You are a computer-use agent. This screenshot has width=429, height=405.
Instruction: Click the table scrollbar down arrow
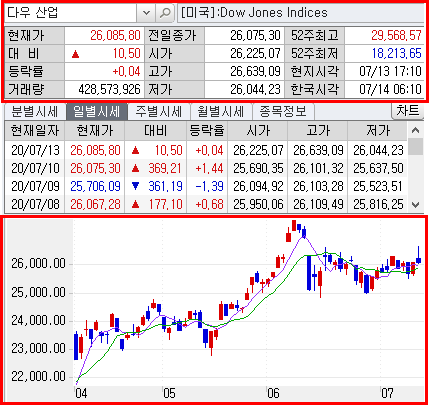tap(415, 205)
